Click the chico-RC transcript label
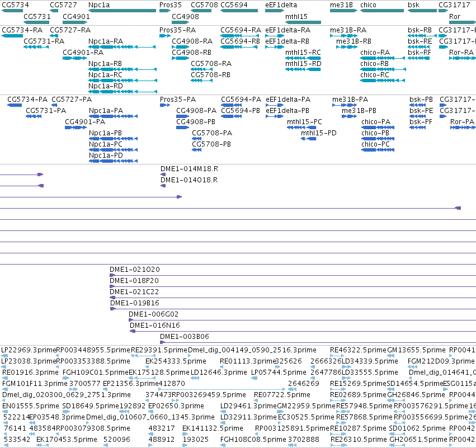476x448 pixels. [x=375, y=75]
